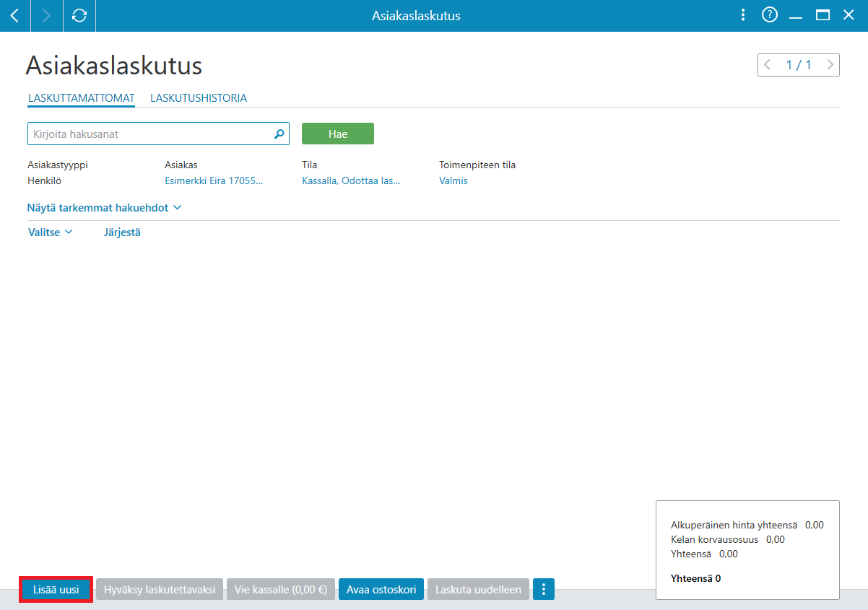Open the title bar three-dot menu
868x610 pixels.
(x=743, y=15)
